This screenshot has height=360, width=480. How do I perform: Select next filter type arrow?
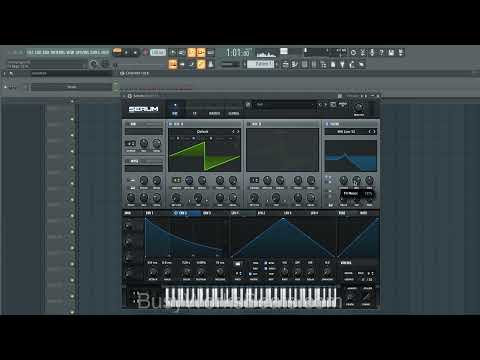[374, 132]
